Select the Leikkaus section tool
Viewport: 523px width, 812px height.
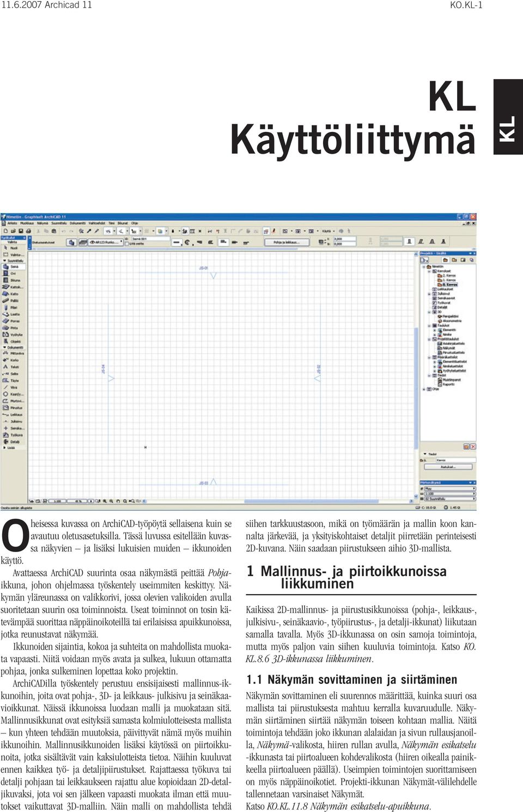pyautogui.click(x=14, y=414)
